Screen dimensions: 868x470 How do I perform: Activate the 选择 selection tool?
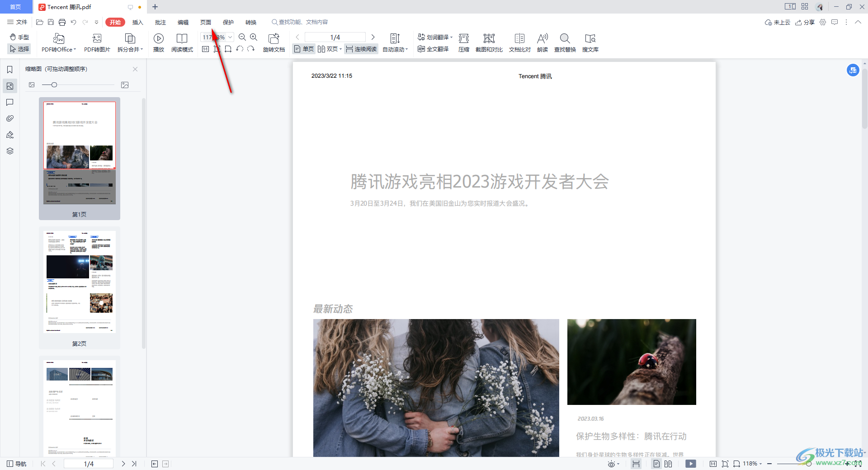19,49
